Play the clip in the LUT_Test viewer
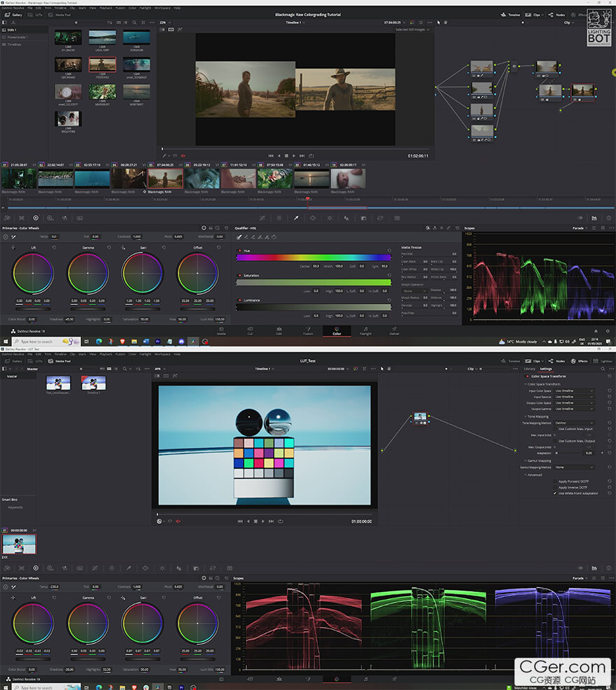This screenshot has width=616, height=690. (263, 521)
